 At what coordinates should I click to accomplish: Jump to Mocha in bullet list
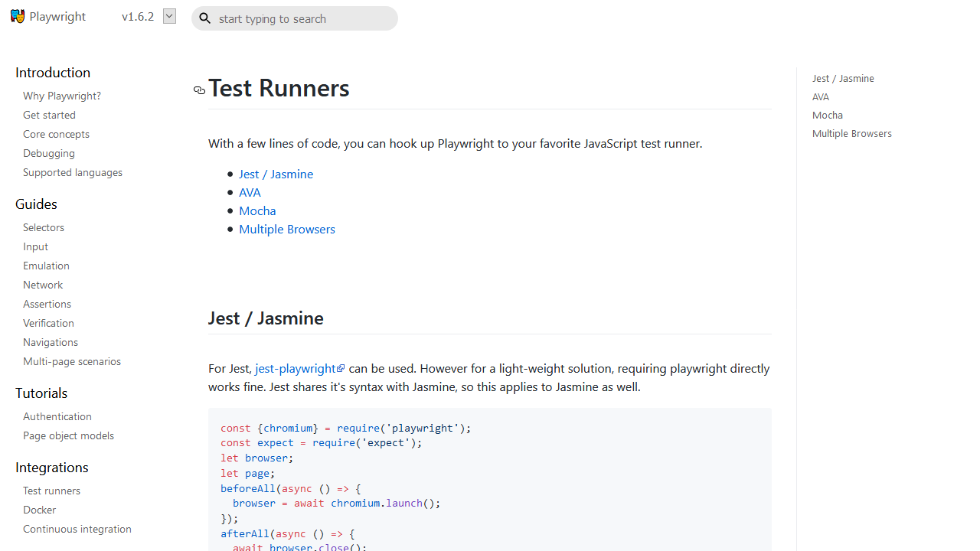click(257, 210)
